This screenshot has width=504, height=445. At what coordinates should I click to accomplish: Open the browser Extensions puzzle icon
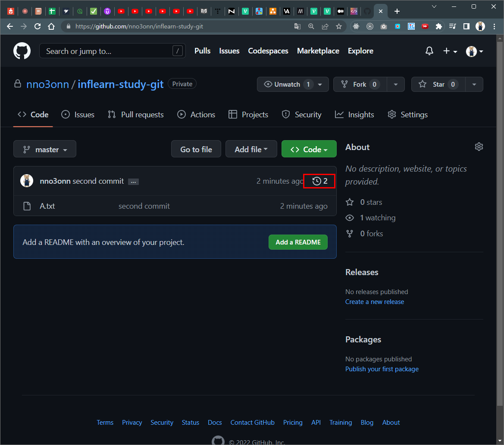[x=439, y=26]
